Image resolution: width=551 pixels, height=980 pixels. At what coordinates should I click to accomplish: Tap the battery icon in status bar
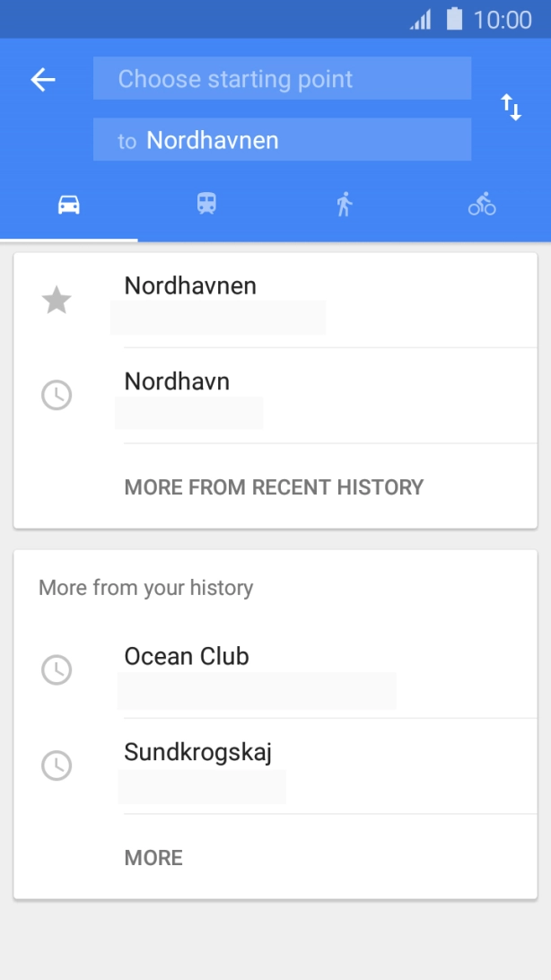click(x=454, y=19)
